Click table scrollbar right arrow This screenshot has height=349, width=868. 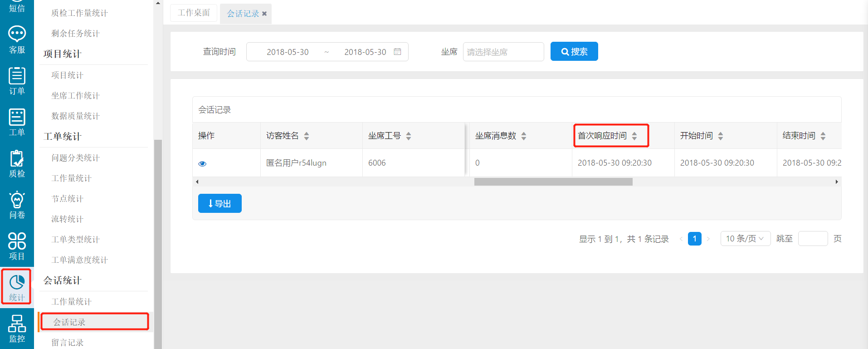[837, 182]
